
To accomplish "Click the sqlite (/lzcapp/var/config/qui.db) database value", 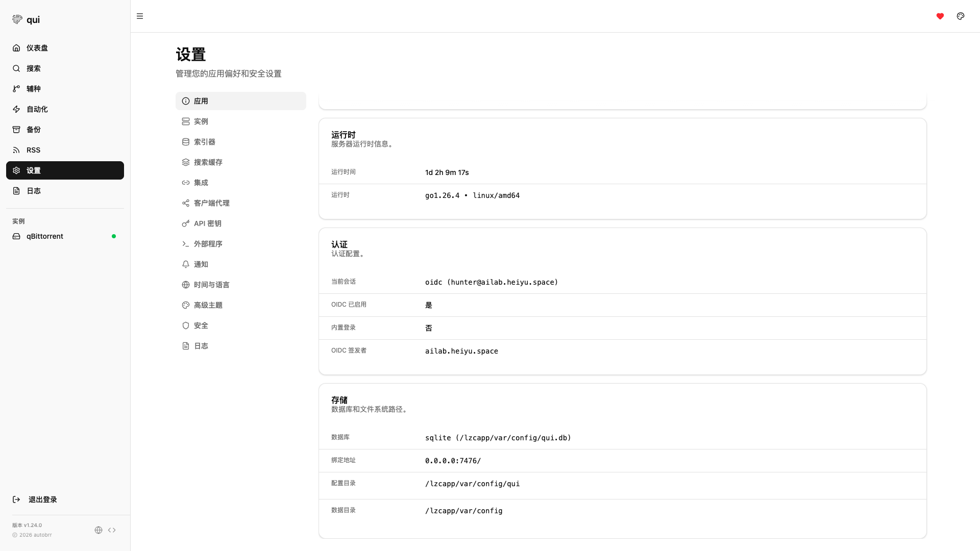I will [x=498, y=438].
